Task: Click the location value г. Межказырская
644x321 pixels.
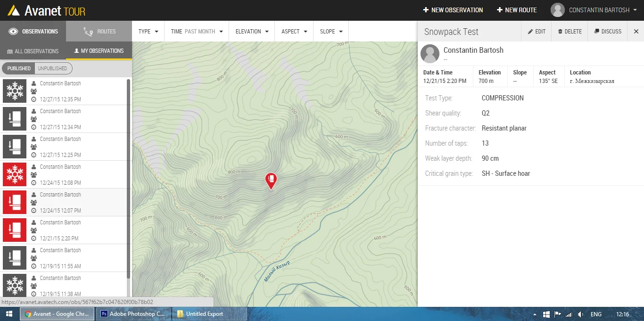Action: pos(592,81)
